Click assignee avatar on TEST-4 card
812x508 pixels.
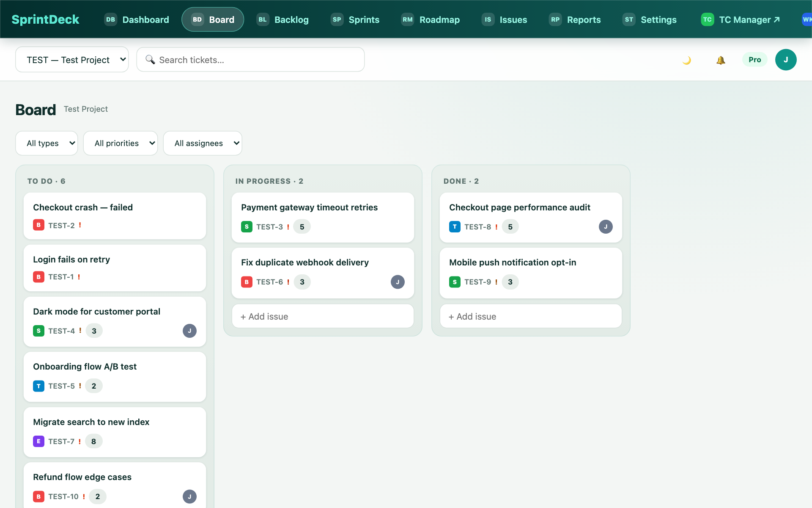pyautogui.click(x=189, y=331)
